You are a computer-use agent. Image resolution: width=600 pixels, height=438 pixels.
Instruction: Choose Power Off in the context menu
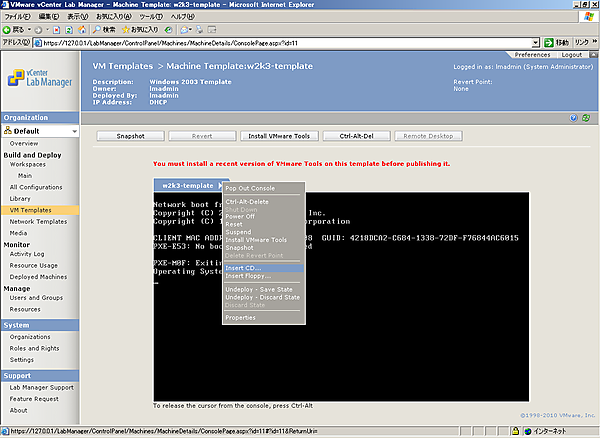tap(240, 216)
